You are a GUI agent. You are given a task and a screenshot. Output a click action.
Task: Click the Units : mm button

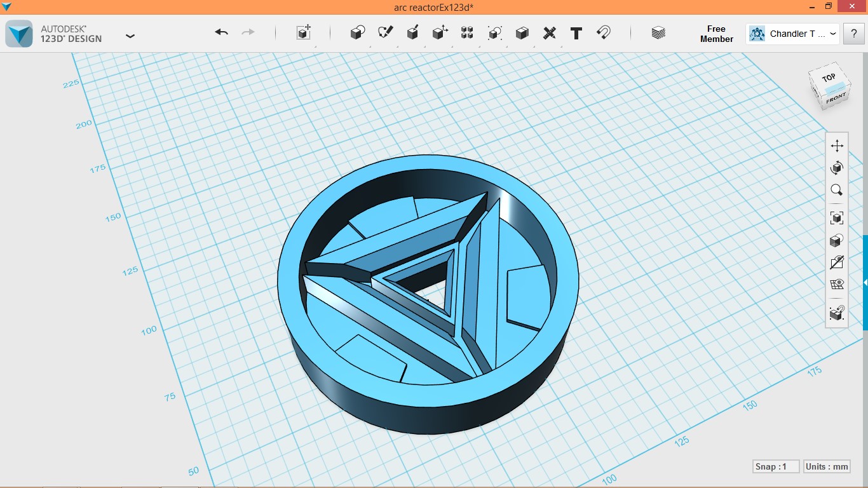point(827,466)
